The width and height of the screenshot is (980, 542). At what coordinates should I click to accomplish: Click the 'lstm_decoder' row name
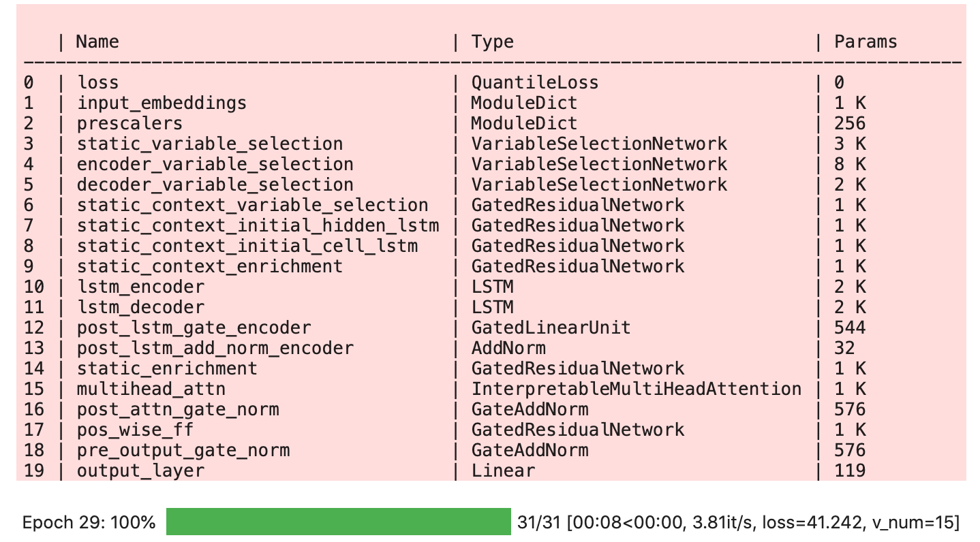tap(140, 307)
